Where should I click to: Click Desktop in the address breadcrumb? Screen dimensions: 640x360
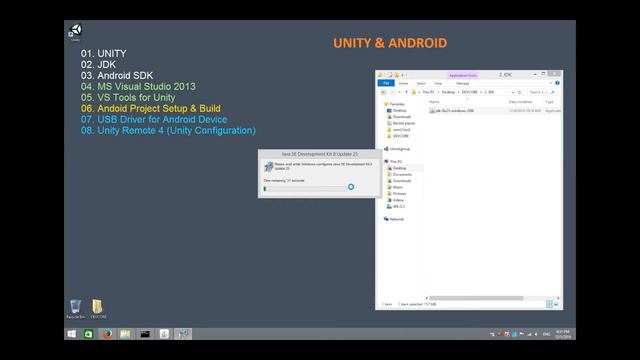click(448, 92)
